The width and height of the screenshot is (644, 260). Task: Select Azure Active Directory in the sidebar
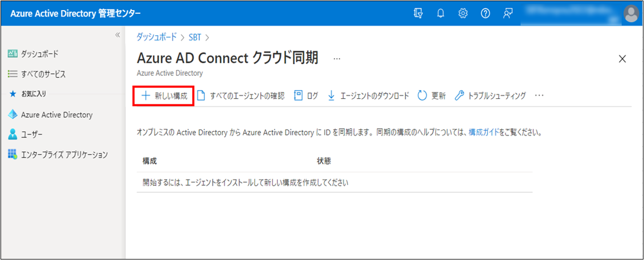50,115
